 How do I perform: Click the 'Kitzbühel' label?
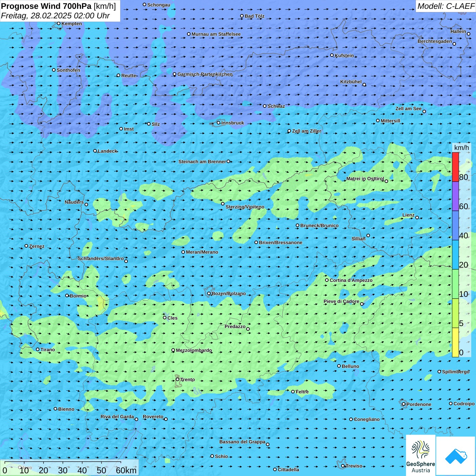click(351, 82)
